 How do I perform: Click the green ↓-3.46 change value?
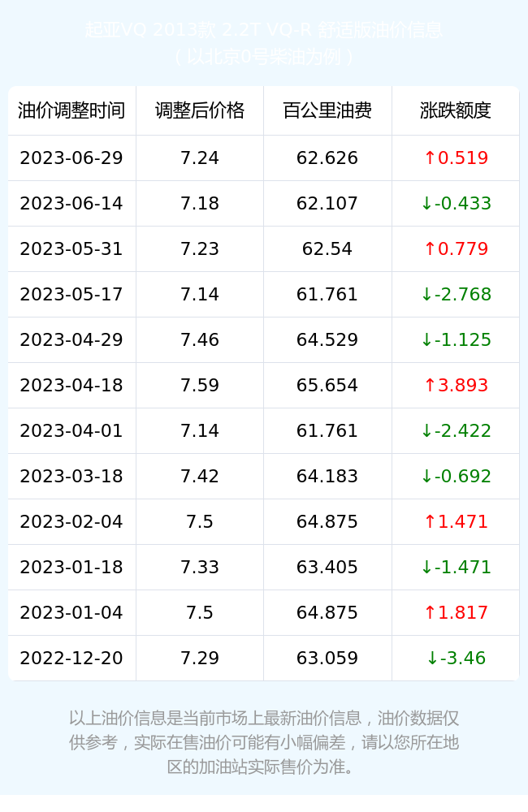(456, 659)
